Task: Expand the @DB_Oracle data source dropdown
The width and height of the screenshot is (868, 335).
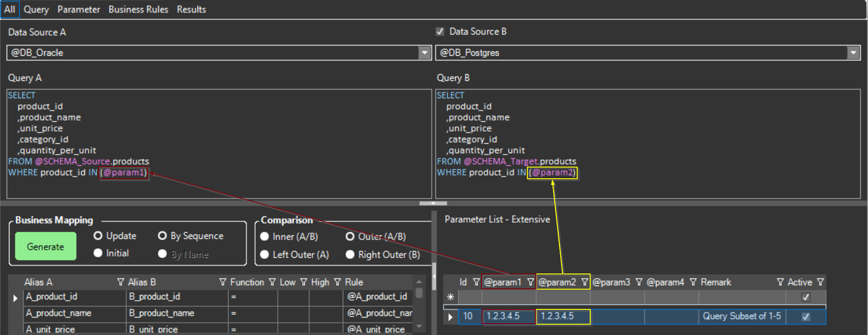Action: pos(425,53)
